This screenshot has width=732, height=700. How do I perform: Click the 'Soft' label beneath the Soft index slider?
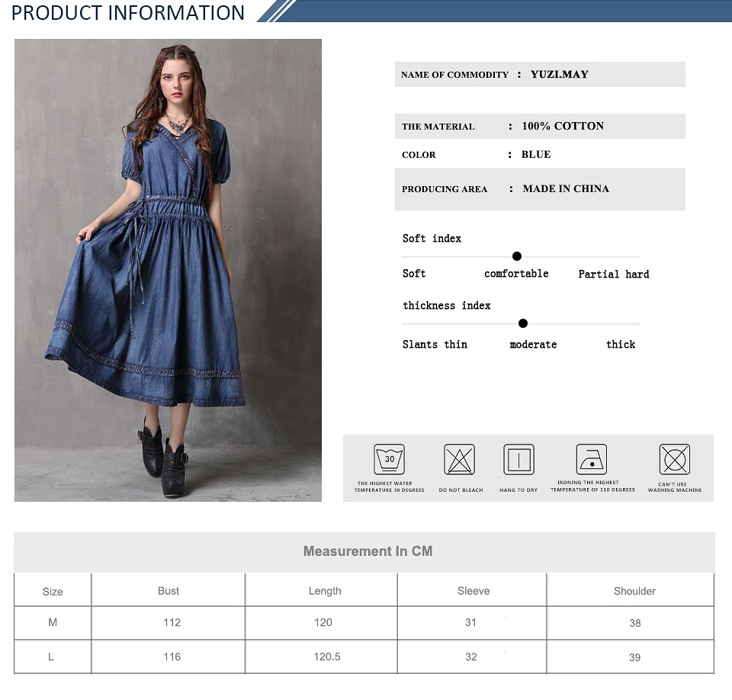click(414, 273)
